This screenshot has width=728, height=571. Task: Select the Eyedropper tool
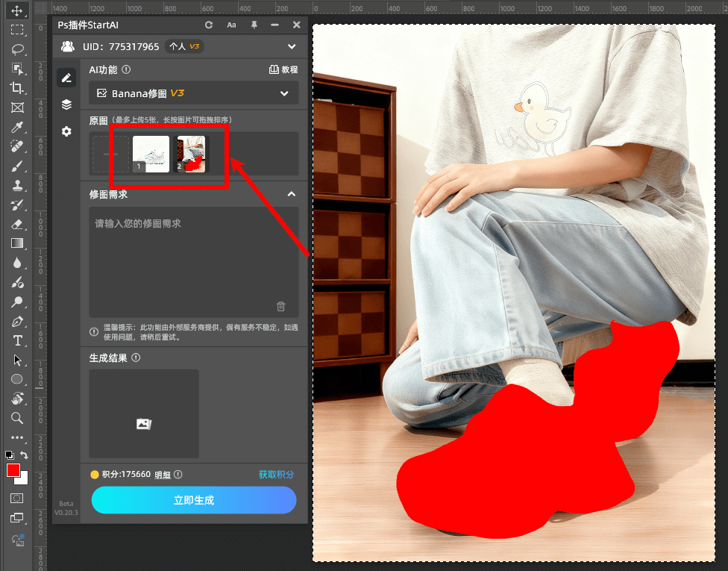coord(18,127)
